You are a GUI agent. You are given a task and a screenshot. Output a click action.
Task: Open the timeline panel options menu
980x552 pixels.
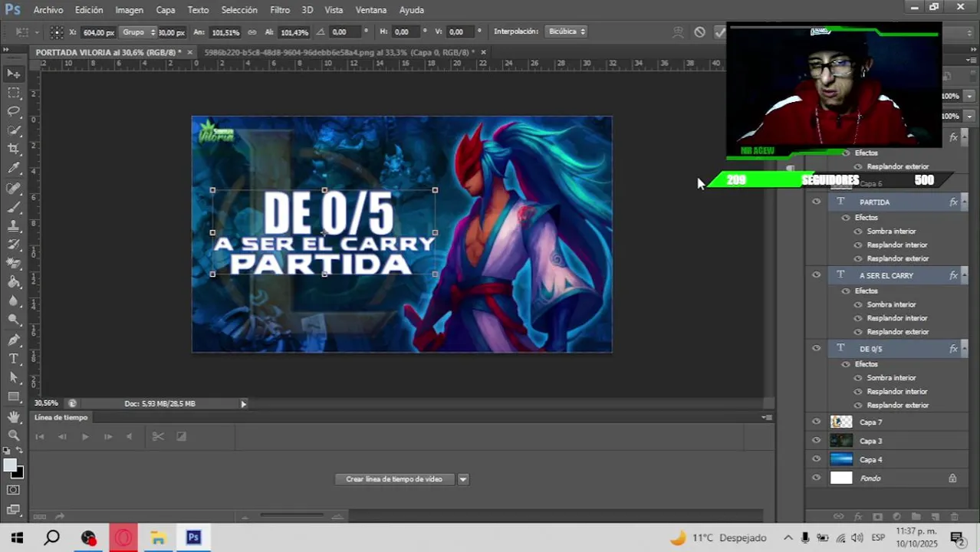(x=766, y=418)
